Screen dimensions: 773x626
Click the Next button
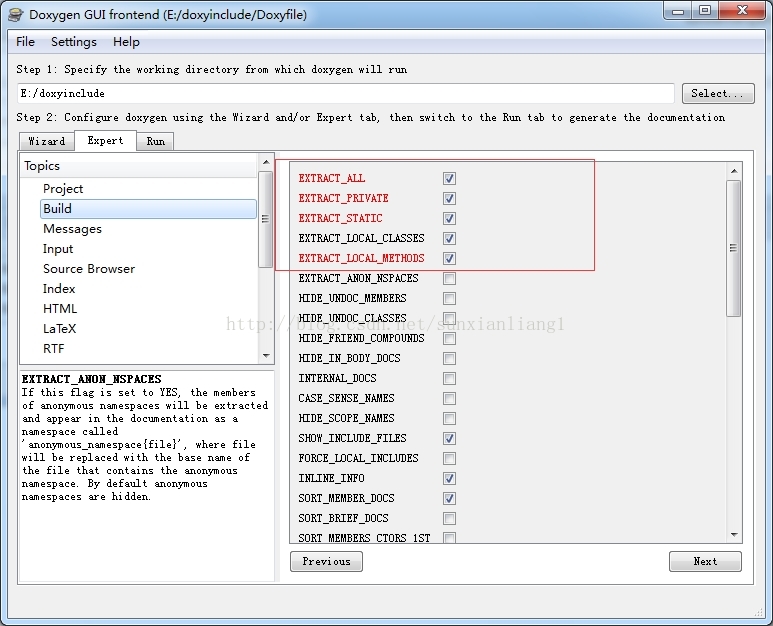tap(705, 561)
